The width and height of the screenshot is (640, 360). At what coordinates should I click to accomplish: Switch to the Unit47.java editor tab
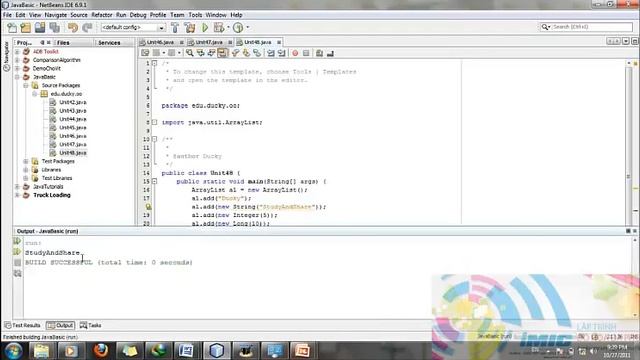tap(209, 42)
